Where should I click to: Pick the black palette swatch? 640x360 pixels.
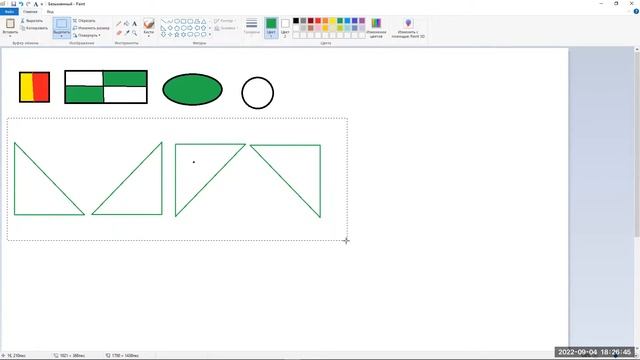[296, 21]
